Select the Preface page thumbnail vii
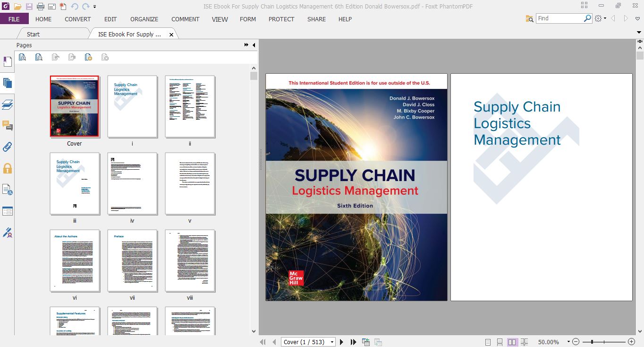 point(132,260)
